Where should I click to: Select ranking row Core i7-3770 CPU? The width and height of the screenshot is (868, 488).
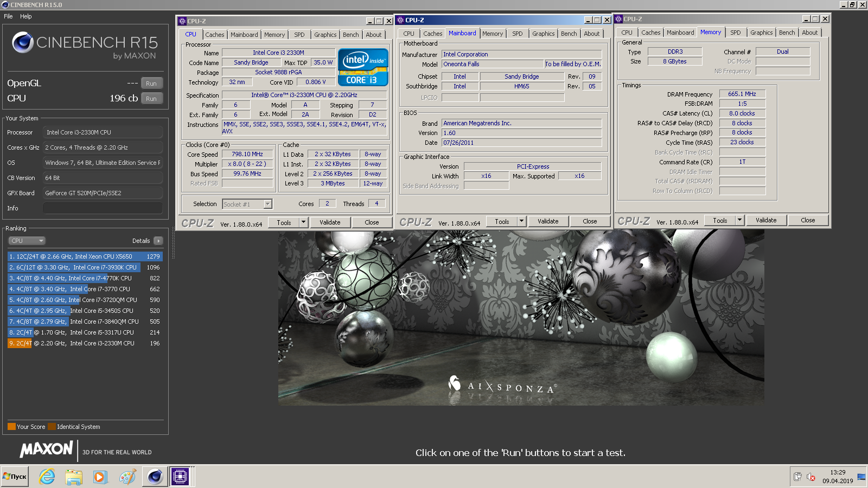(x=85, y=289)
